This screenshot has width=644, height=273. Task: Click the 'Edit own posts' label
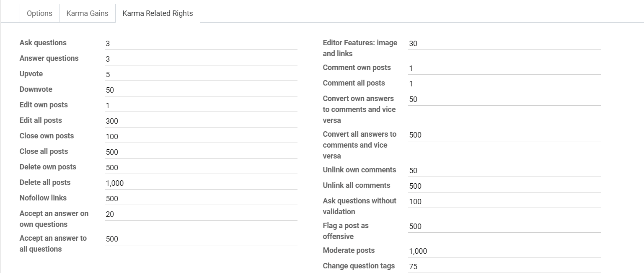point(44,105)
